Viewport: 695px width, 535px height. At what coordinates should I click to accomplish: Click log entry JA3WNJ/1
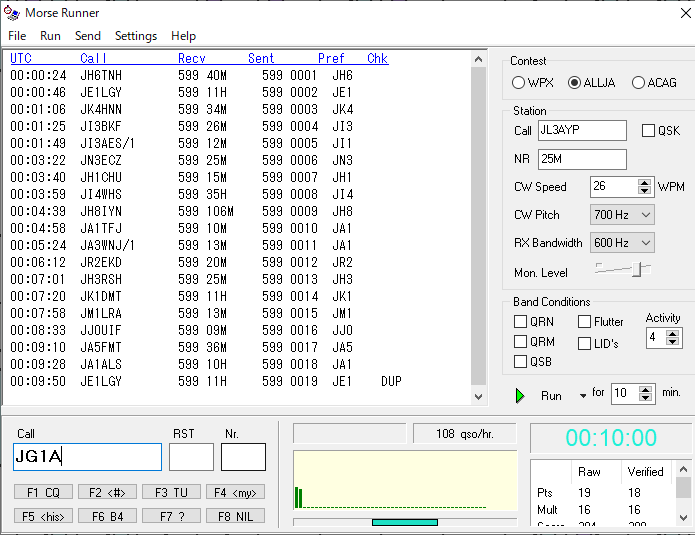click(x=107, y=245)
